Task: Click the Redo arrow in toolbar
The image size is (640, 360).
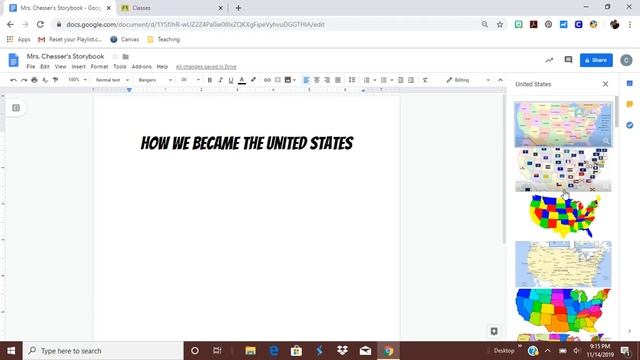Action: point(24,80)
